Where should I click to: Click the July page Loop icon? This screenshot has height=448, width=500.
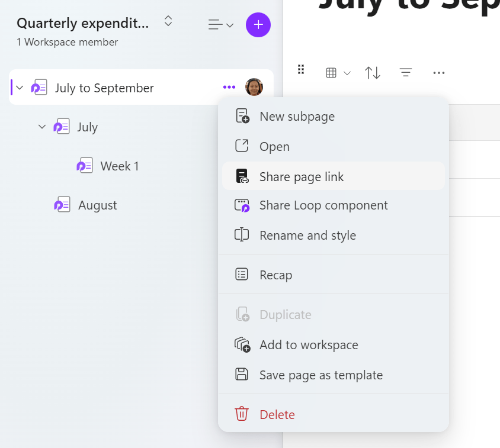61,126
